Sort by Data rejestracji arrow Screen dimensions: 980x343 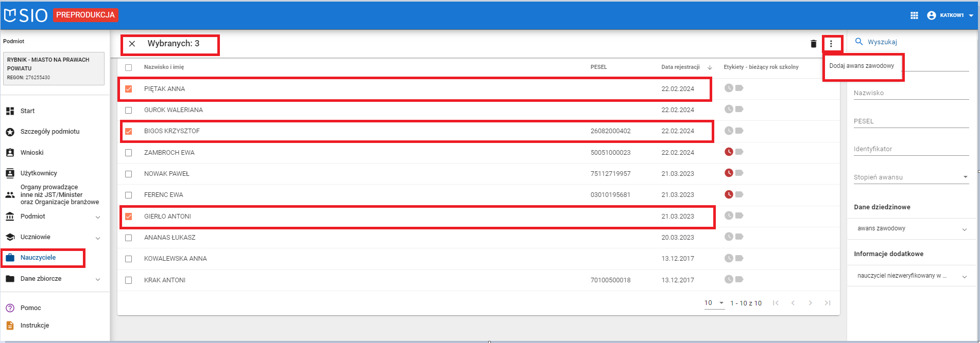coord(710,67)
